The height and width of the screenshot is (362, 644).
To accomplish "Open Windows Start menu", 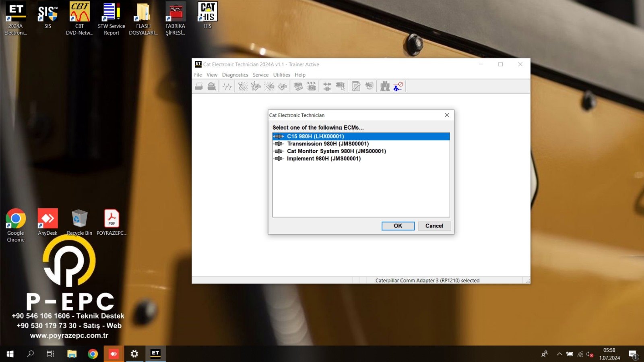I will click(10, 354).
